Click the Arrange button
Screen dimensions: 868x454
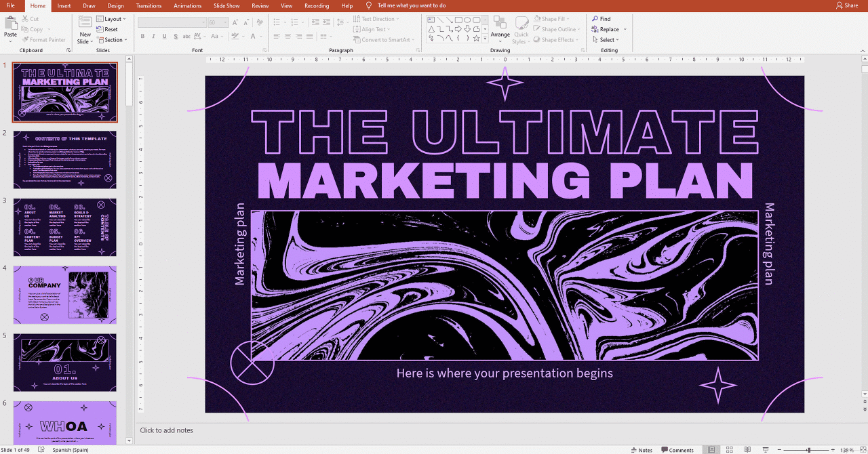(x=500, y=28)
